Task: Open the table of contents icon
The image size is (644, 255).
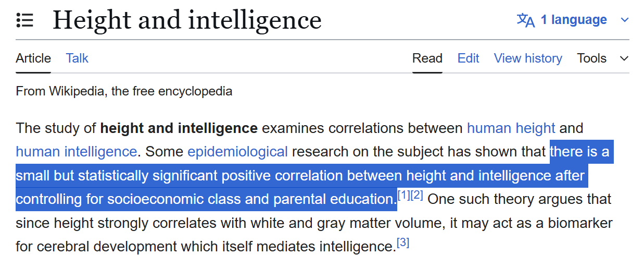Action: point(25,20)
